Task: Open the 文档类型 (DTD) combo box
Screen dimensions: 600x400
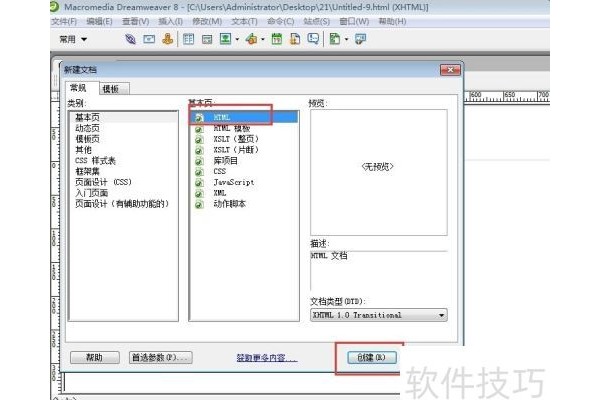Action: (x=378, y=315)
